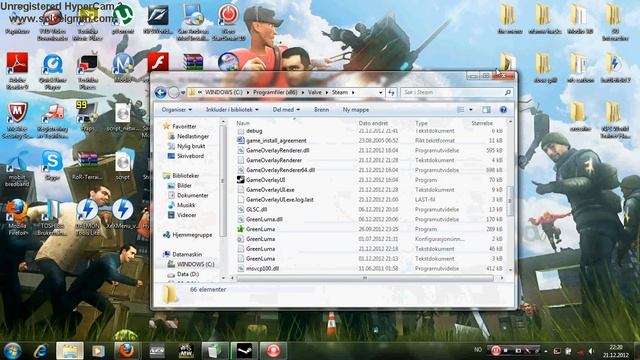Select the RoR-Terra archive on the desktop
This screenshot has width=640, height=360.
click(87, 166)
